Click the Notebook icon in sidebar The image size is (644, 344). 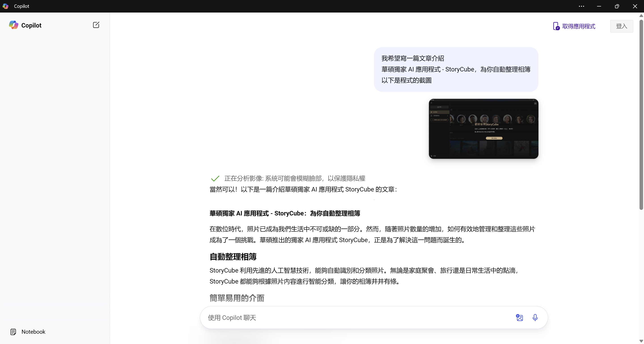(x=13, y=332)
